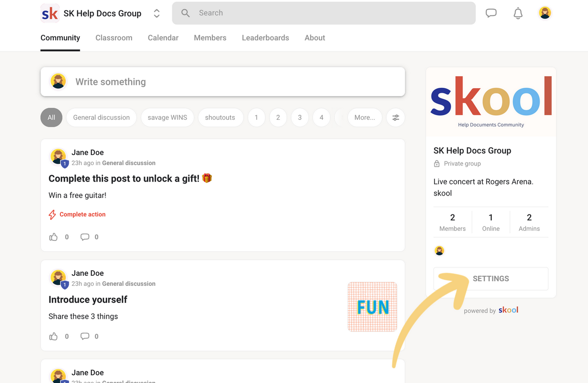
Task: Click the SK group logo icon
Action: click(x=50, y=13)
